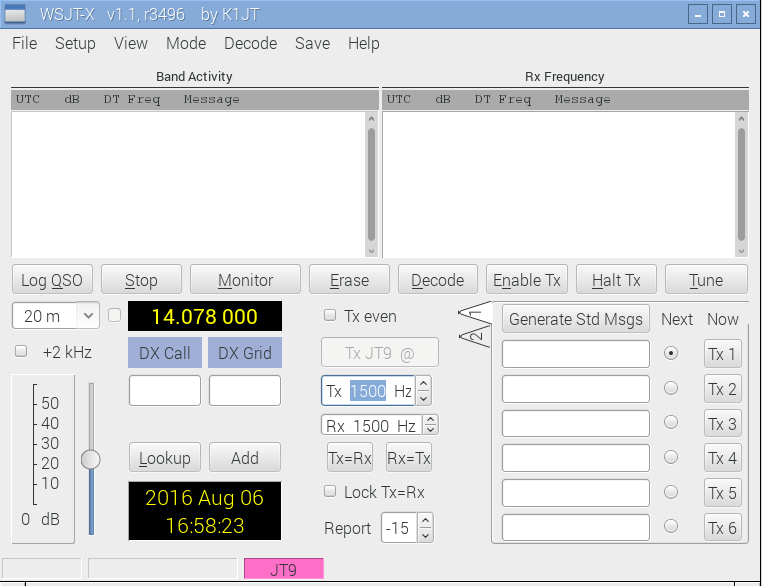Switch to message tab 1
762x586 pixels.
point(474,314)
